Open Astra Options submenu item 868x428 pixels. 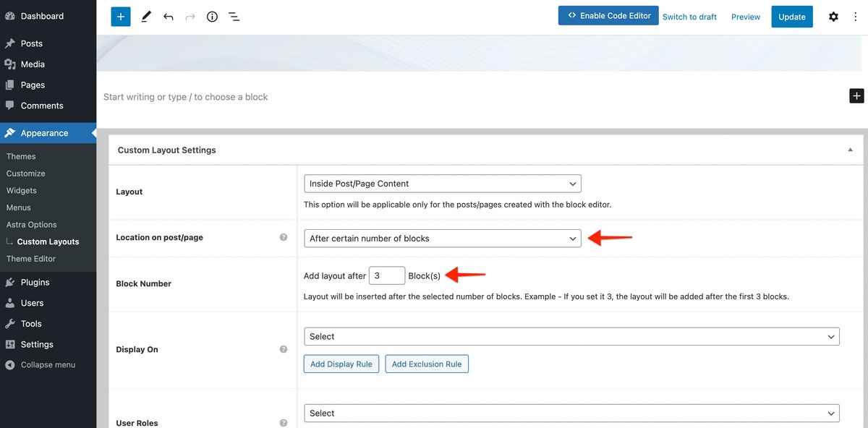pos(32,225)
